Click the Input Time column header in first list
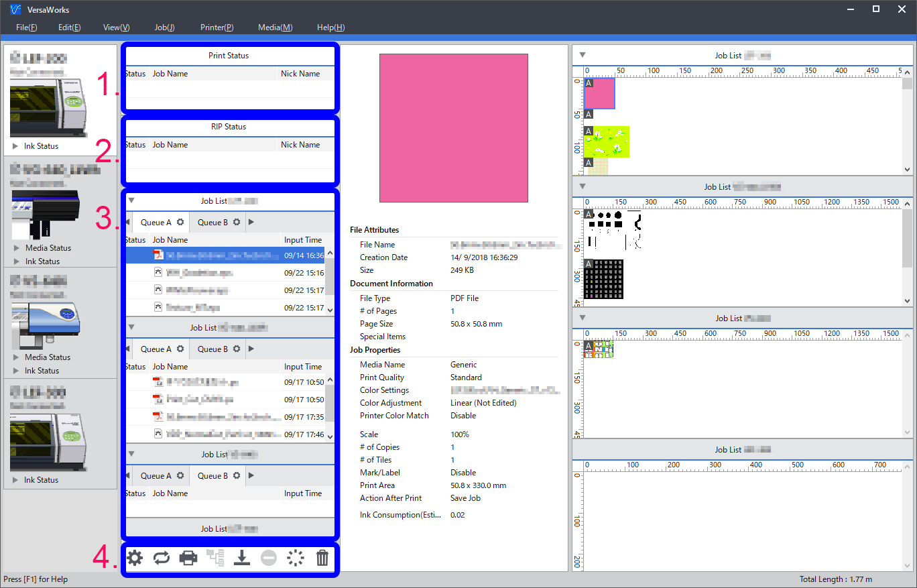This screenshot has width=917, height=588. pos(302,240)
